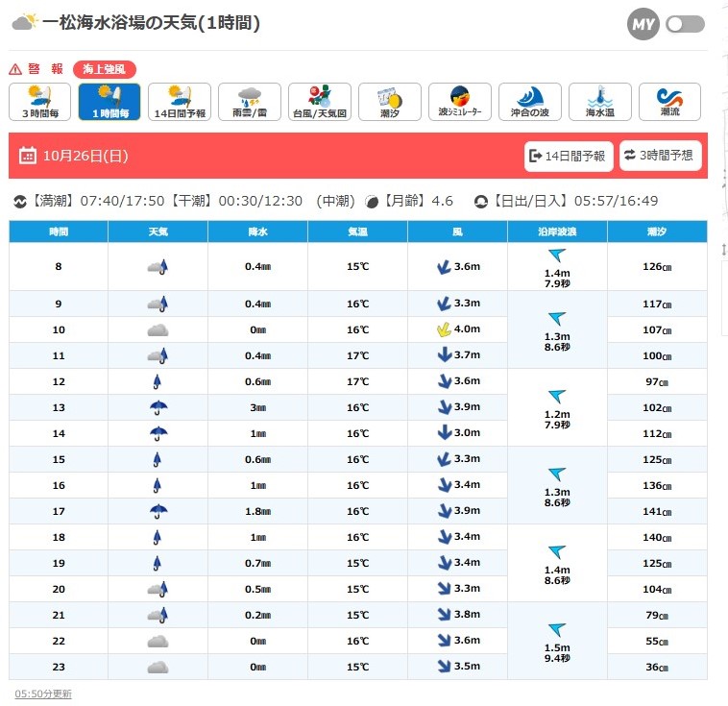The image size is (728, 706).
Task: Click the calendar icon beside 10月26日
Action: click(28, 156)
